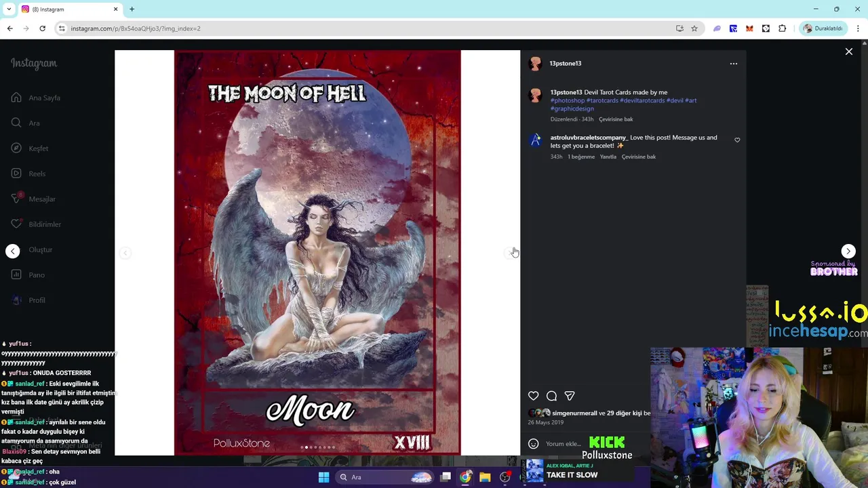Open simgenurmerall liker profile
Viewport: 868px width, 488px height.
click(x=574, y=413)
